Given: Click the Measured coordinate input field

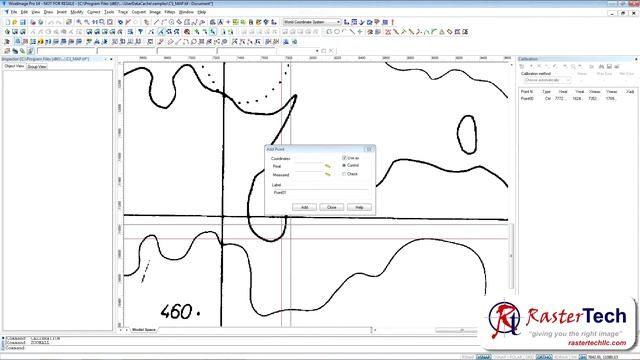Looking at the screenshot, I should click(309, 175).
